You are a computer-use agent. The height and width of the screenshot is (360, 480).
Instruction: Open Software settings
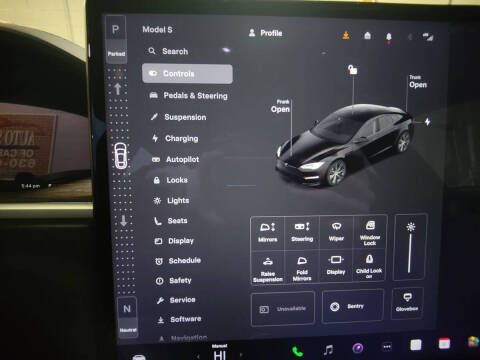click(x=179, y=319)
